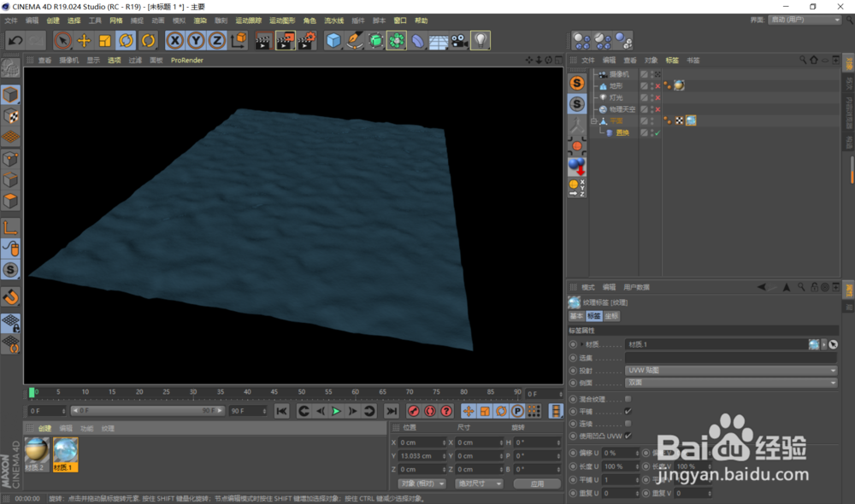Add a Camera object from toolbar

(x=459, y=40)
